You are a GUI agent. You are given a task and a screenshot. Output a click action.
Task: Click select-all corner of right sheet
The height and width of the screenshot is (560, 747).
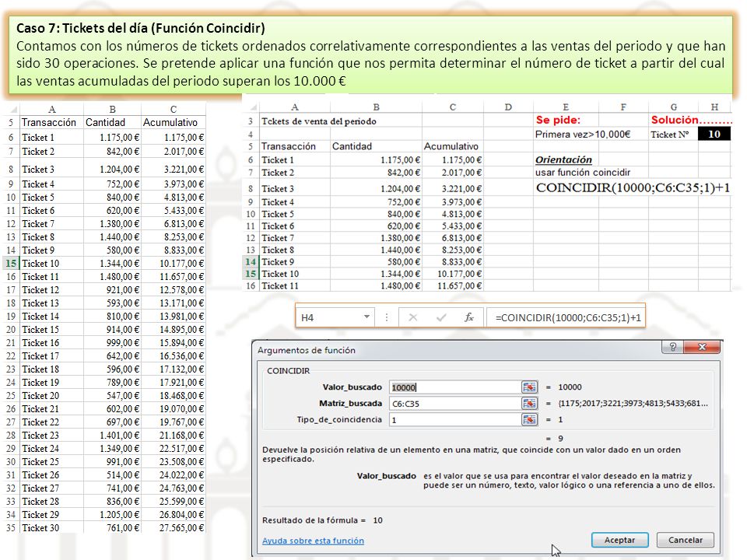[x=251, y=107]
